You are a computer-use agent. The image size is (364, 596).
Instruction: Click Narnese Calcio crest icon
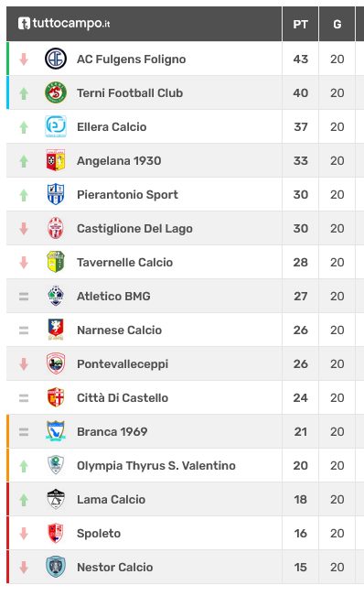click(56, 330)
